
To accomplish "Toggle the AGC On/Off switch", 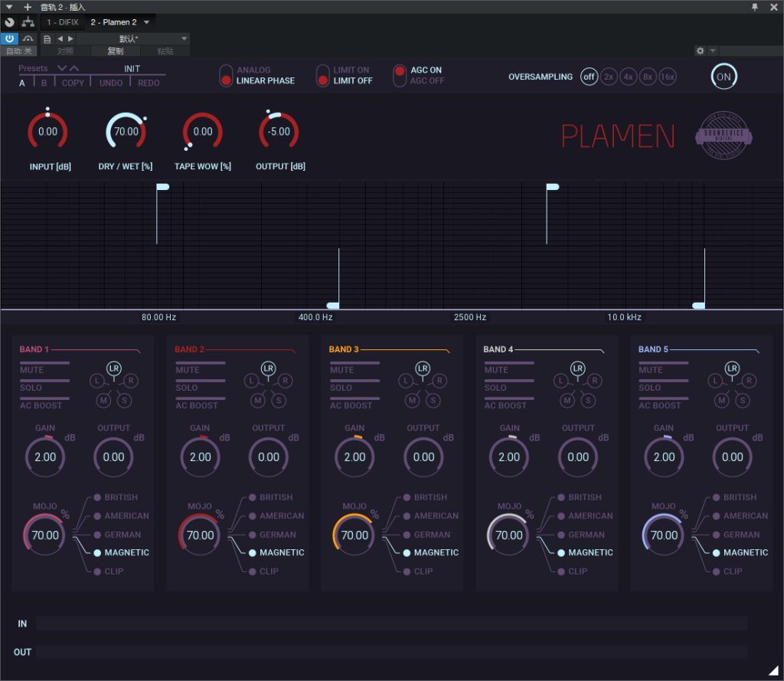I will pyautogui.click(x=400, y=76).
